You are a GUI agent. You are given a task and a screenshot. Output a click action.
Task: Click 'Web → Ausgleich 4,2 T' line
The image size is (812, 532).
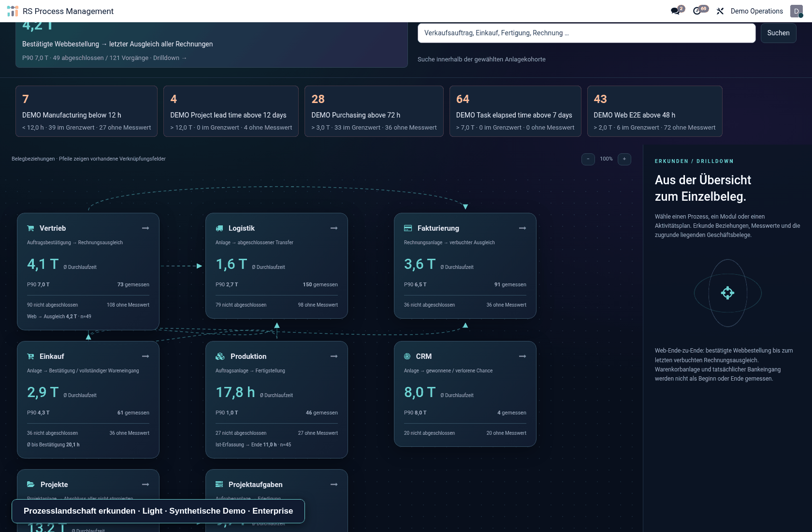(59, 317)
